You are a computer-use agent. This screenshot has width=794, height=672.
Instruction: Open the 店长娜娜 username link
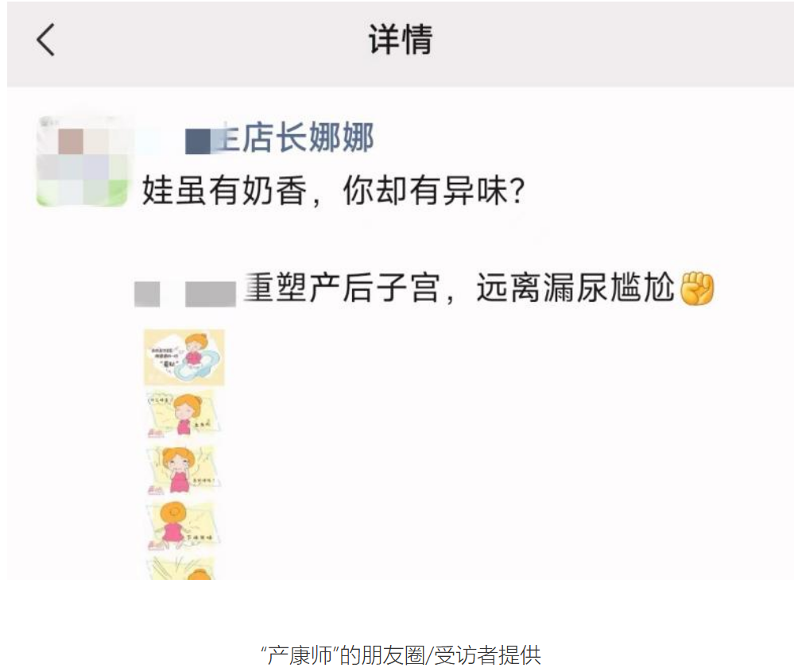tap(297, 137)
